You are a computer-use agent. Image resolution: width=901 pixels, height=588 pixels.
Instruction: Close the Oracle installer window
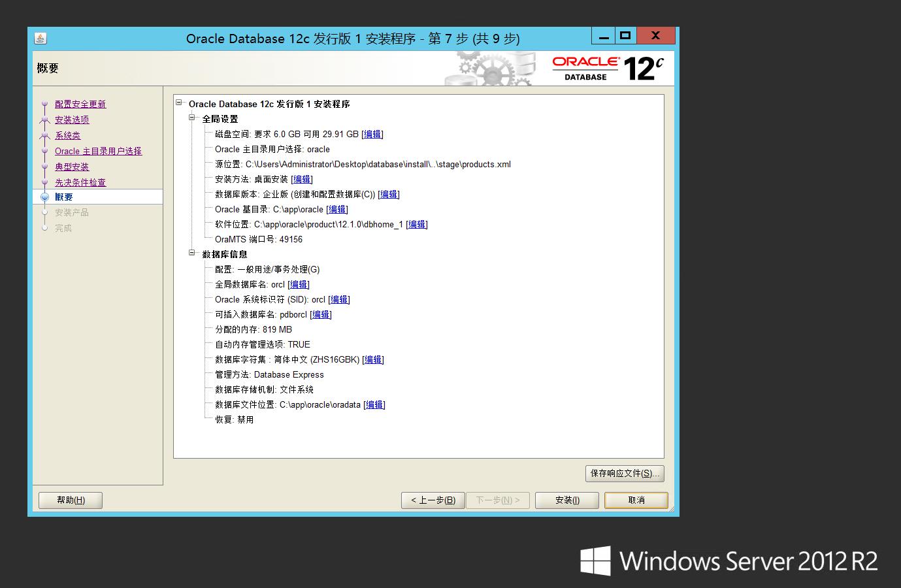[656, 36]
